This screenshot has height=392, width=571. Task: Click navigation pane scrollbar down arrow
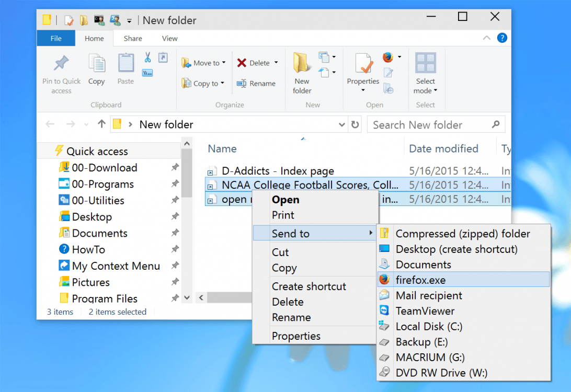pos(187,298)
